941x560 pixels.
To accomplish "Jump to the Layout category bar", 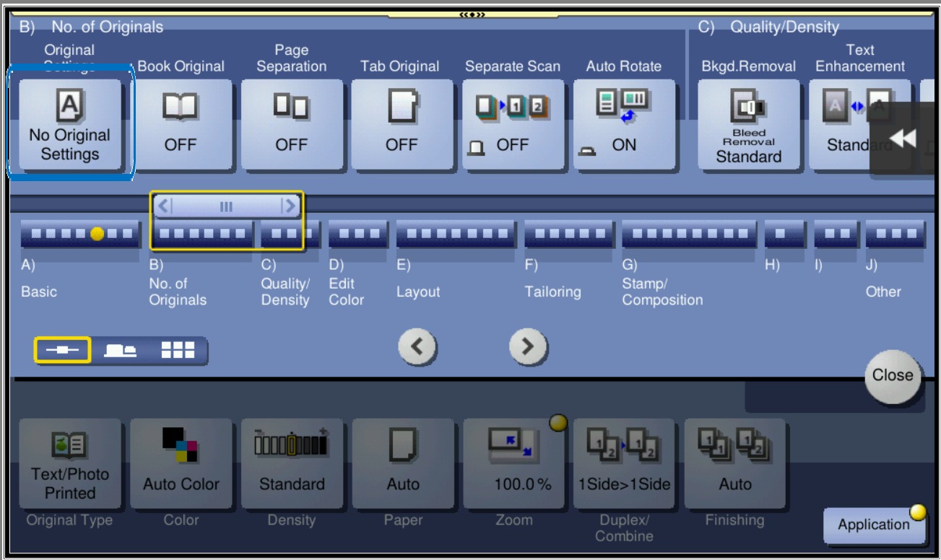I will click(456, 235).
